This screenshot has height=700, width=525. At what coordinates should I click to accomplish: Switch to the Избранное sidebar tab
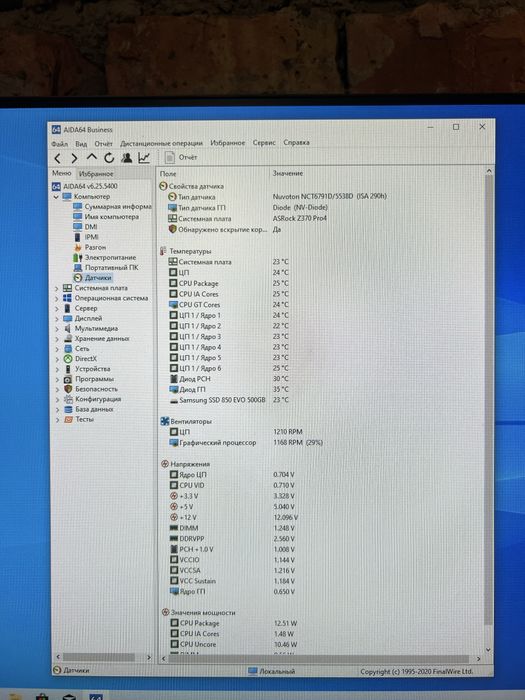click(x=96, y=174)
